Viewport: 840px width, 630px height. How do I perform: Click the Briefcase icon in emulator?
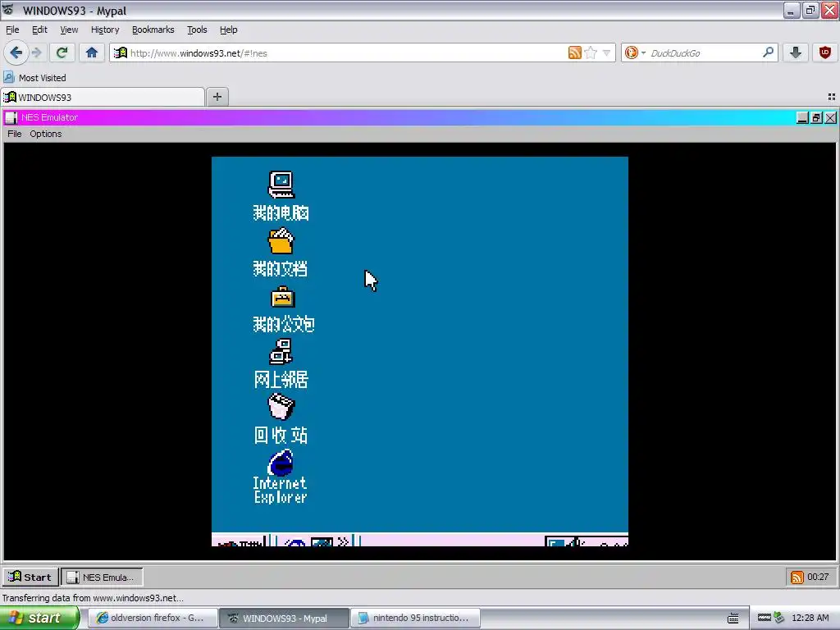tap(282, 297)
